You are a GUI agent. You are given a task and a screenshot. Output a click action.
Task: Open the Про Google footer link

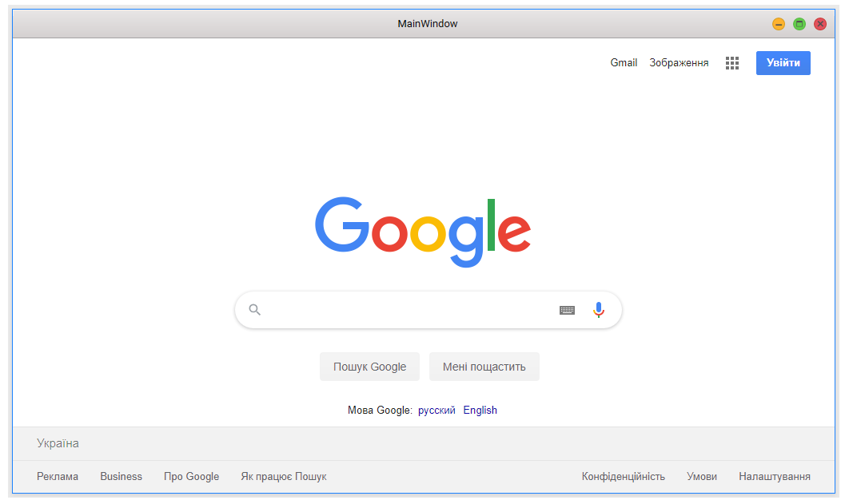point(191,477)
